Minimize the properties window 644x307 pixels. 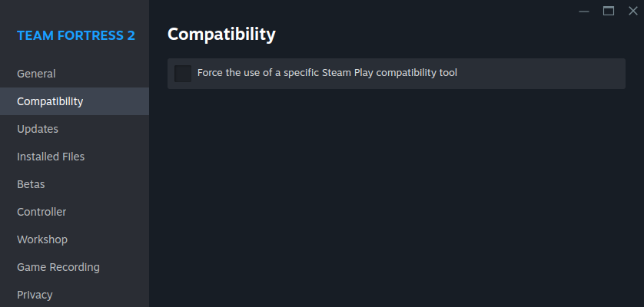click(584, 11)
